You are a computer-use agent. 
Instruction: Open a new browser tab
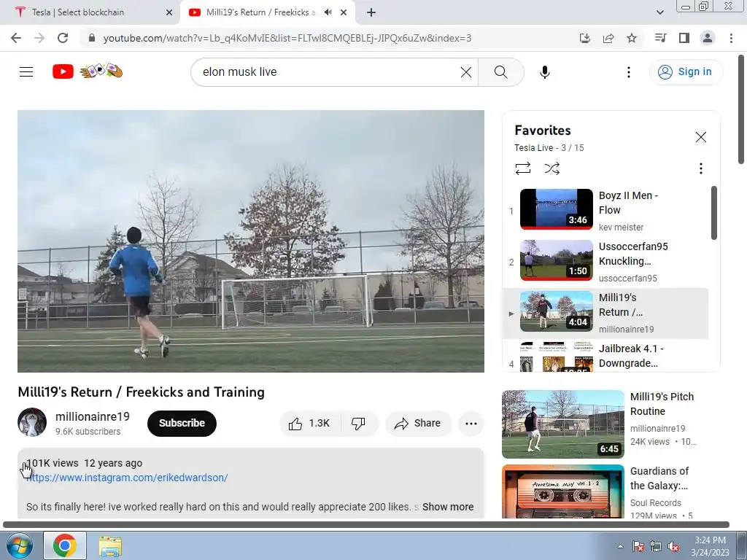(x=371, y=12)
